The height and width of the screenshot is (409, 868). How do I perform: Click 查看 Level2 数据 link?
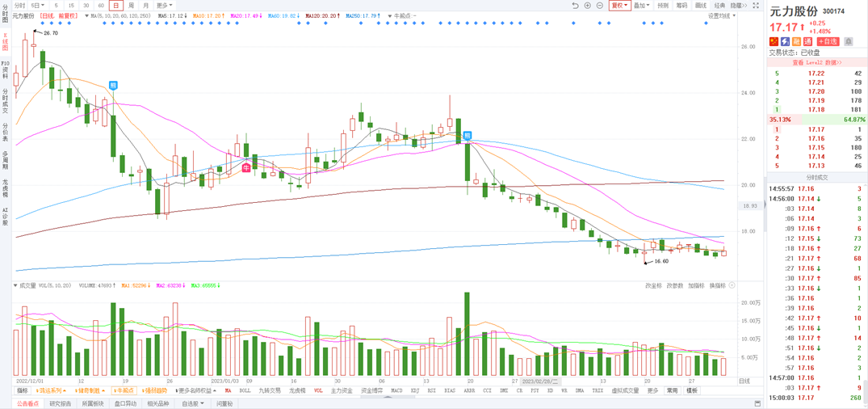[816, 62]
